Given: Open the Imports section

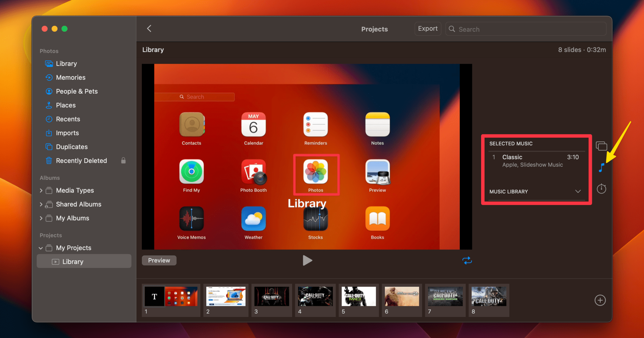Looking at the screenshot, I should 68,133.
